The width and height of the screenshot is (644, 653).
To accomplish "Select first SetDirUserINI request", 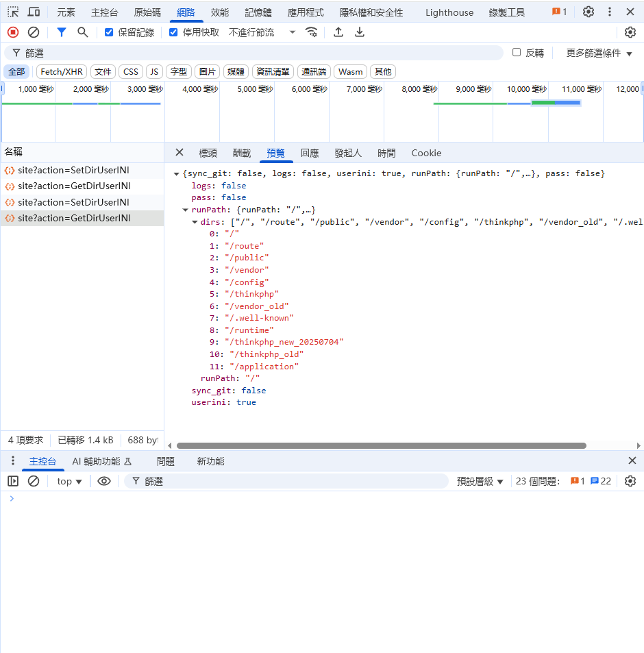I will [x=82, y=170].
